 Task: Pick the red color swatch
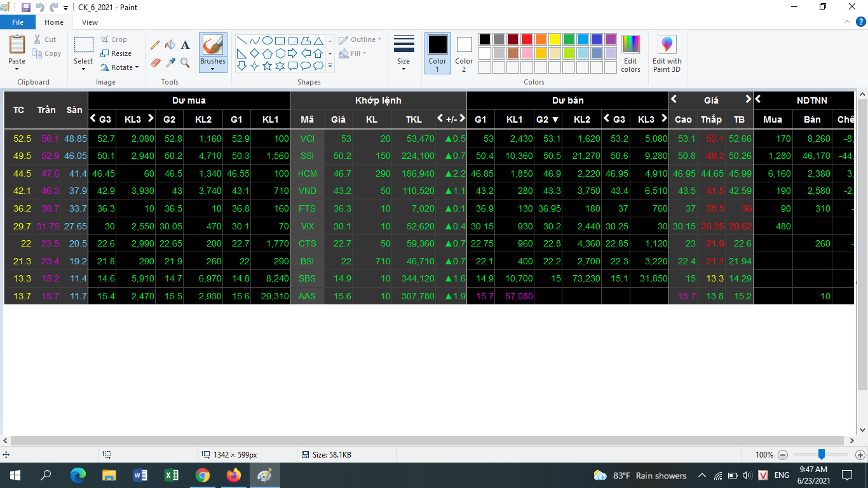click(x=527, y=39)
